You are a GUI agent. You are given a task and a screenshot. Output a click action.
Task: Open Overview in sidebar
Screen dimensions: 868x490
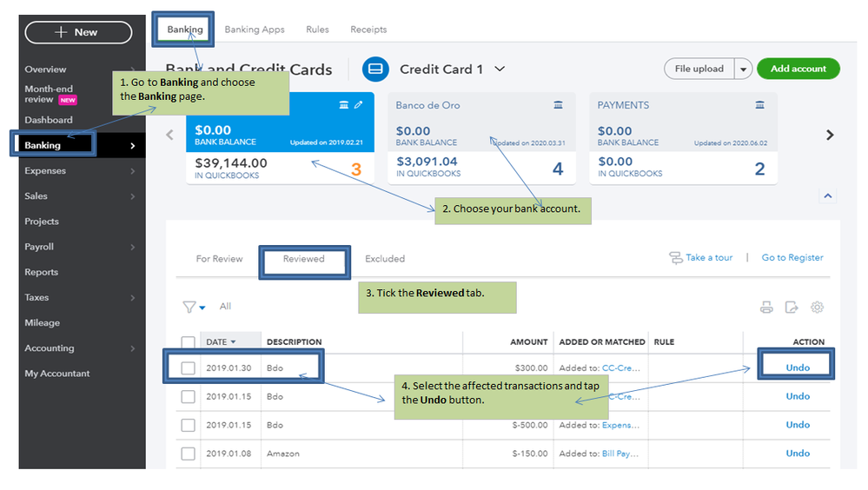pos(45,70)
